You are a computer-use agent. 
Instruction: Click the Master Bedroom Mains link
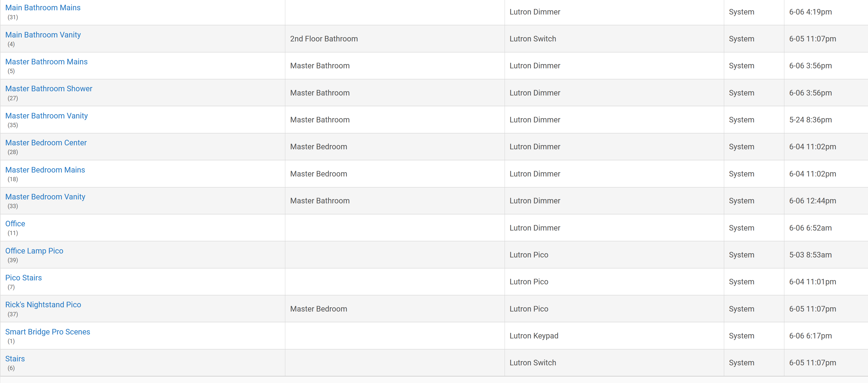[45, 170]
